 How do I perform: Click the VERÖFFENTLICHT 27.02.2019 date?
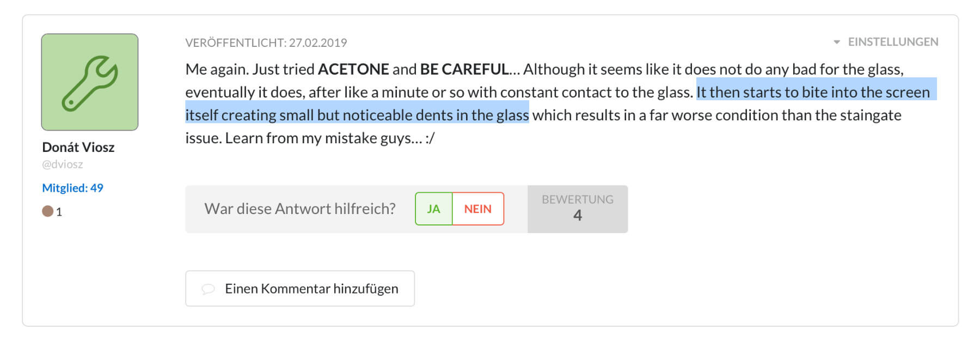[x=266, y=42]
